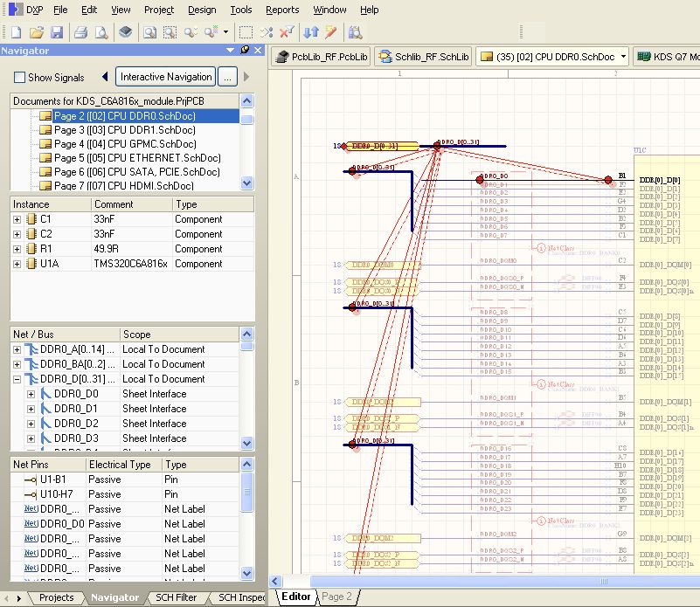
Task: Collapse the DDR0_D[0..31] net group
Action: tap(15, 379)
